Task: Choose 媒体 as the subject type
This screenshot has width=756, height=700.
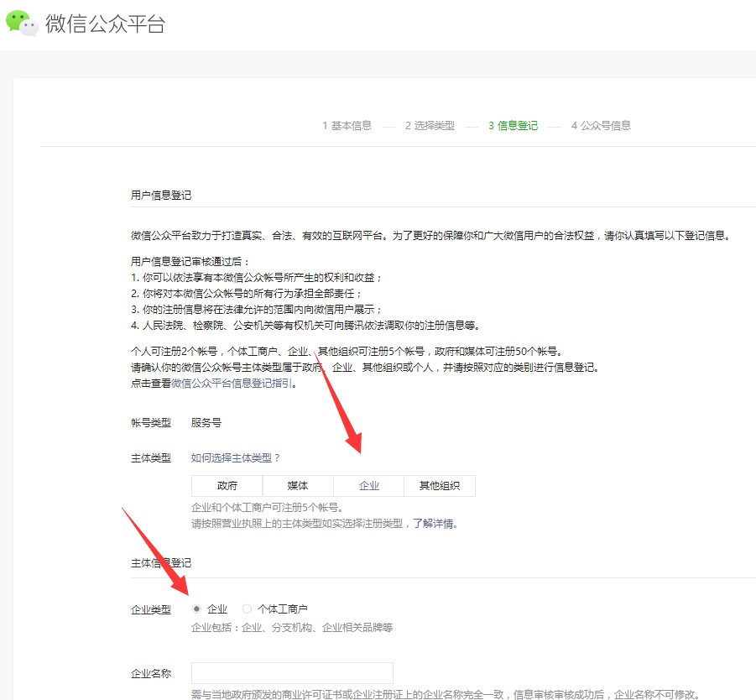Action: click(x=298, y=486)
